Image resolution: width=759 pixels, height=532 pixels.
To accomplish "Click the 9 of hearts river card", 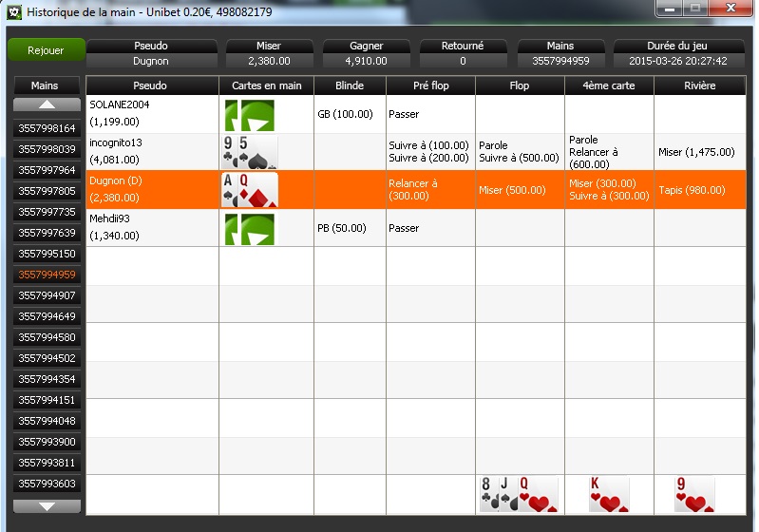I will (694, 494).
